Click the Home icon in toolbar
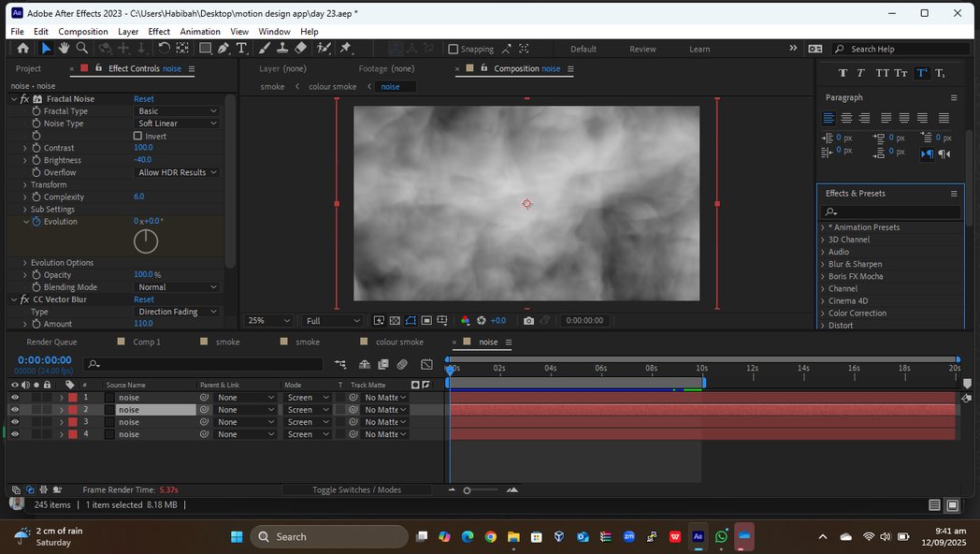Image resolution: width=980 pixels, height=554 pixels. 23,48
